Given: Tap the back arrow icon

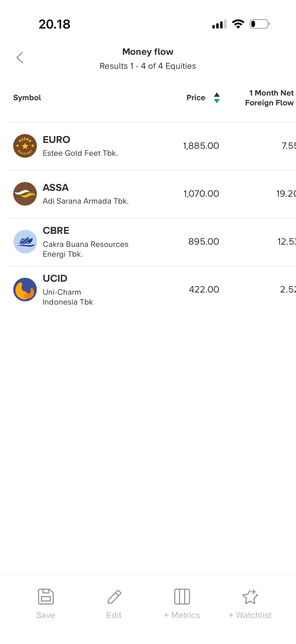Looking at the screenshot, I should [20, 57].
